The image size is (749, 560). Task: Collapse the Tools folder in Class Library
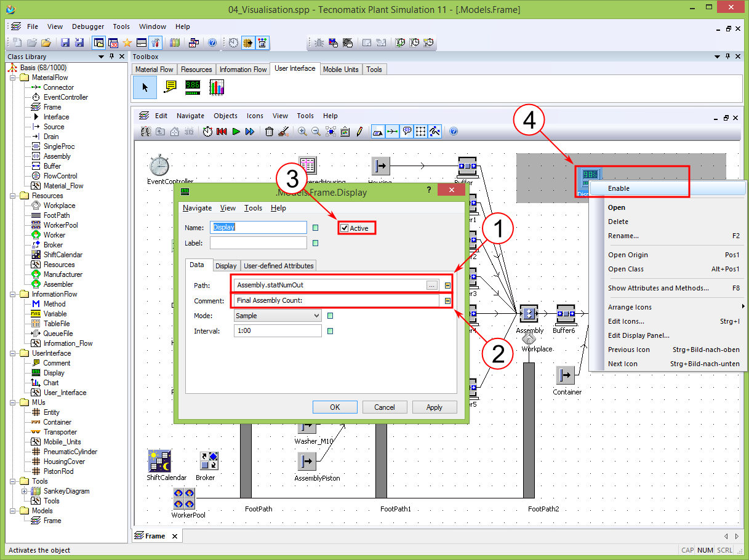(x=13, y=481)
